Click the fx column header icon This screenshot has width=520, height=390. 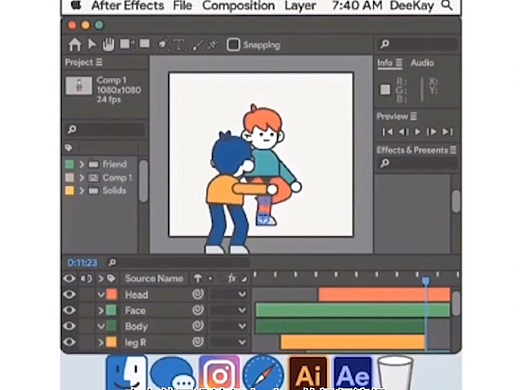pyautogui.click(x=232, y=278)
